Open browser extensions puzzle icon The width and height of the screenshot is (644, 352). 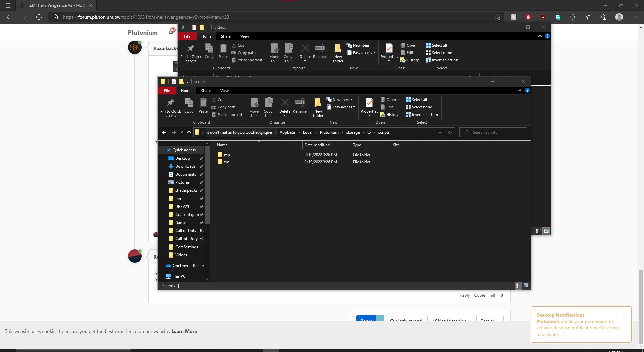tap(573, 17)
